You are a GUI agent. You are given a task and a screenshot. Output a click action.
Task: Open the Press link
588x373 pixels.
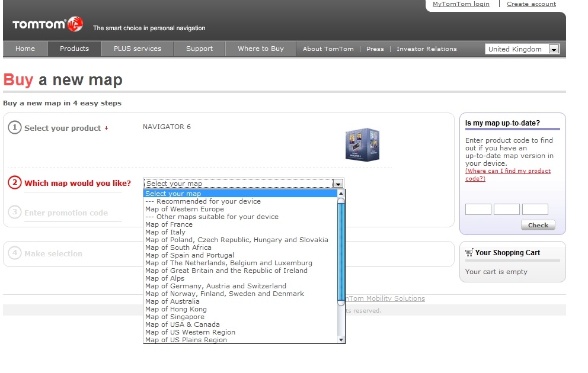tap(375, 49)
